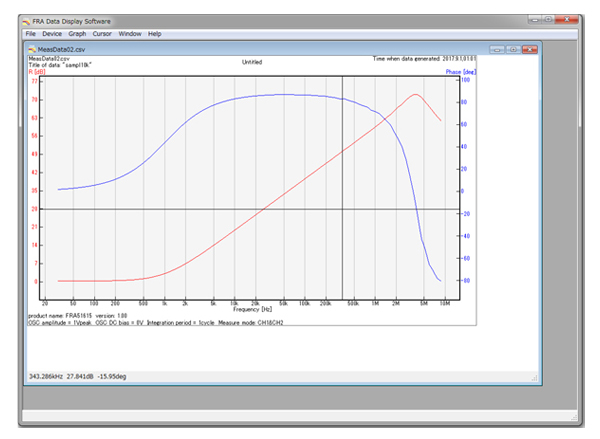Image resolution: width=600 pixels, height=439 pixels.
Task: Click the "Untitled" graph title
Action: pos(252,62)
